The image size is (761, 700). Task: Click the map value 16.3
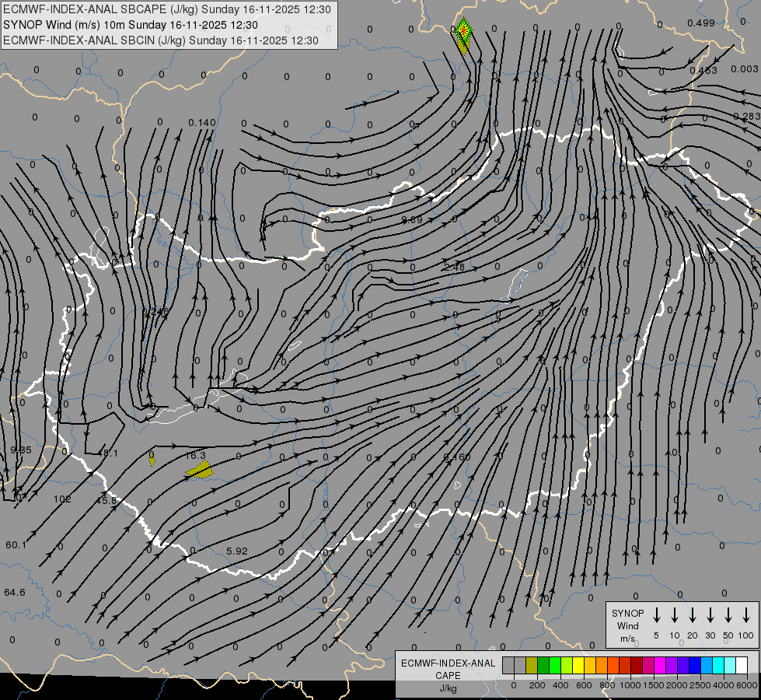(196, 455)
